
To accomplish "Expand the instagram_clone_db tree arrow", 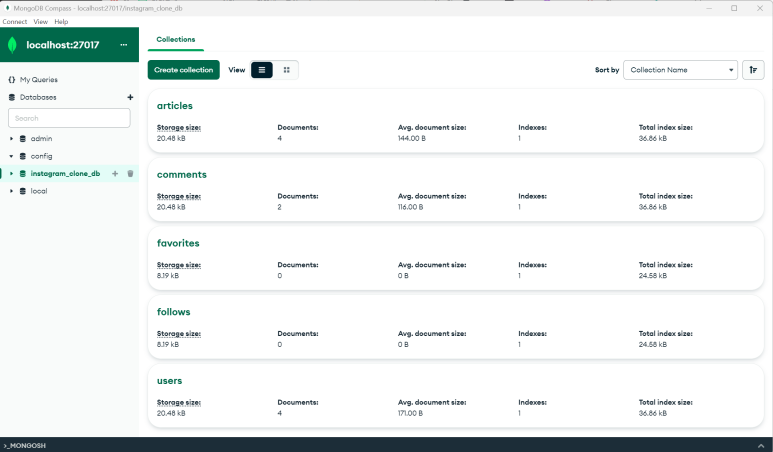I will coord(11,174).
